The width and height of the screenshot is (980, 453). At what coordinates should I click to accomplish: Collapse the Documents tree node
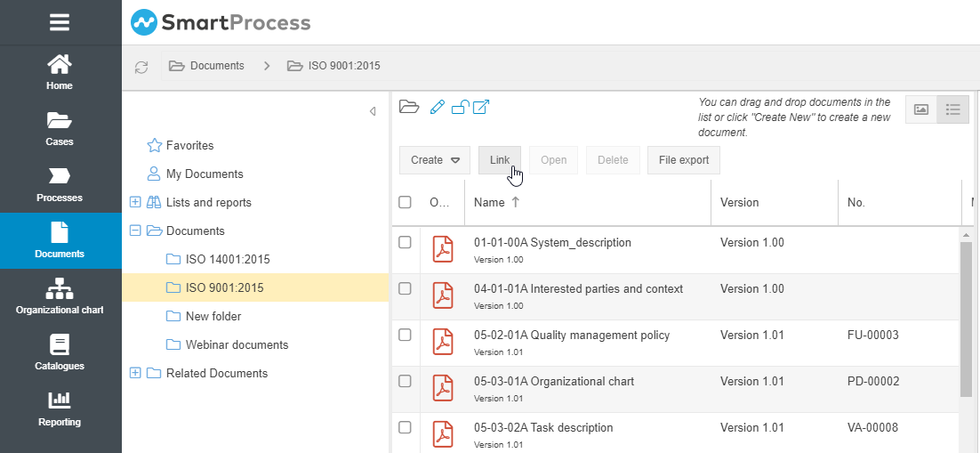(135, 231)
